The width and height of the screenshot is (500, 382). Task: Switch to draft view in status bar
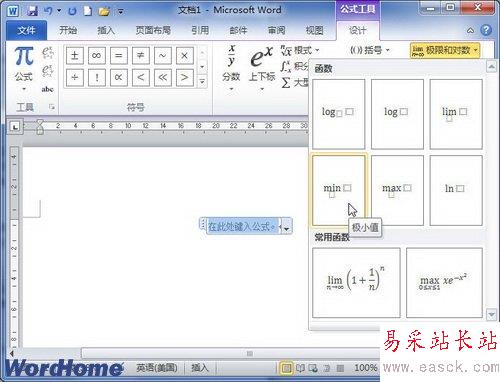340,368
